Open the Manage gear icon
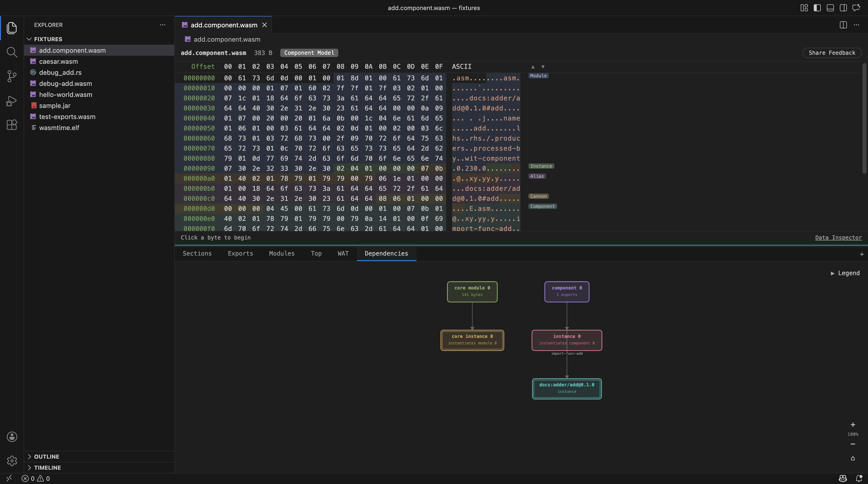This screenshot has width=868, height=484. click(12, 460)
